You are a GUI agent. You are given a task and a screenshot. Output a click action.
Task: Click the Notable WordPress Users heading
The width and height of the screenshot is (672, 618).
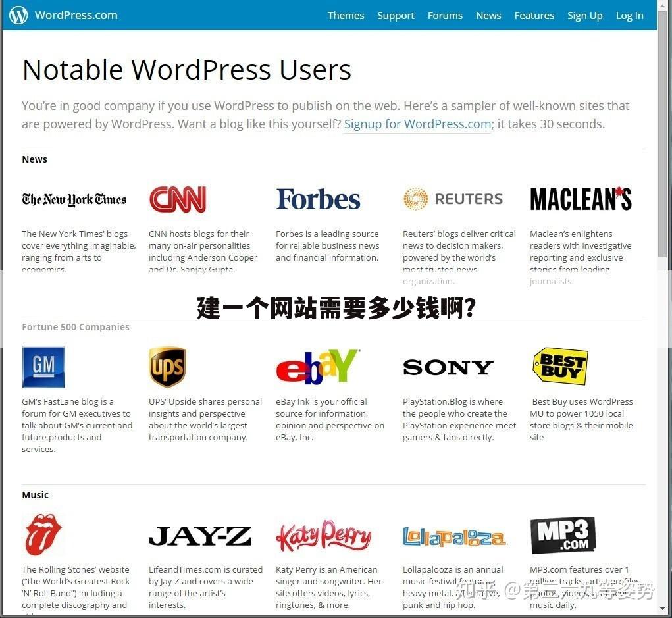click(187, 69)
